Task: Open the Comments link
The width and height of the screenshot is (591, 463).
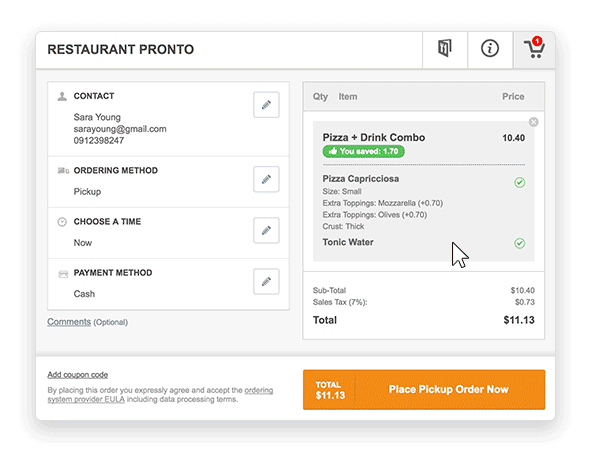Action: point(69,322)
